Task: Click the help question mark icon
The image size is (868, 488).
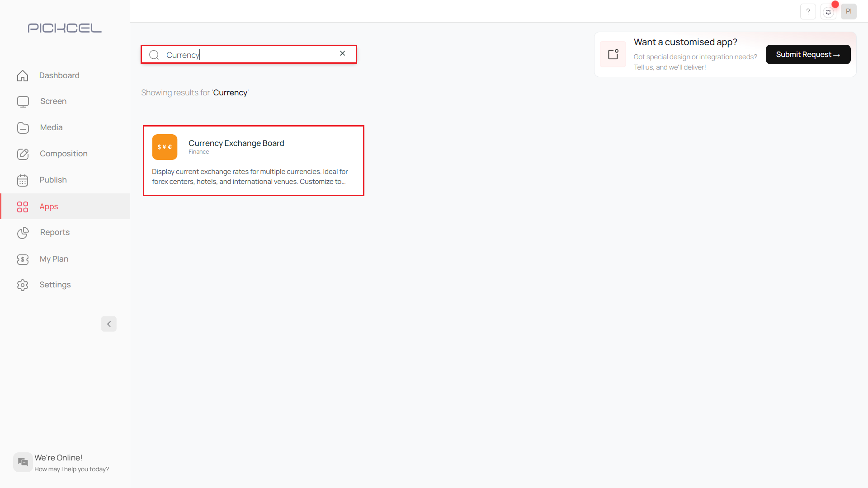Action: click(808, 11)
